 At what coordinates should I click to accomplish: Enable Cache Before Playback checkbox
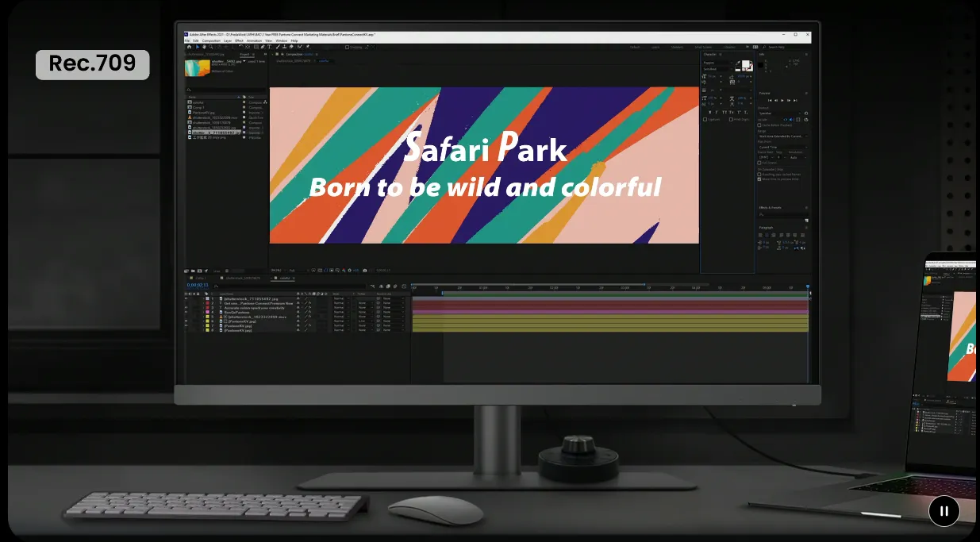coord(759,125)
